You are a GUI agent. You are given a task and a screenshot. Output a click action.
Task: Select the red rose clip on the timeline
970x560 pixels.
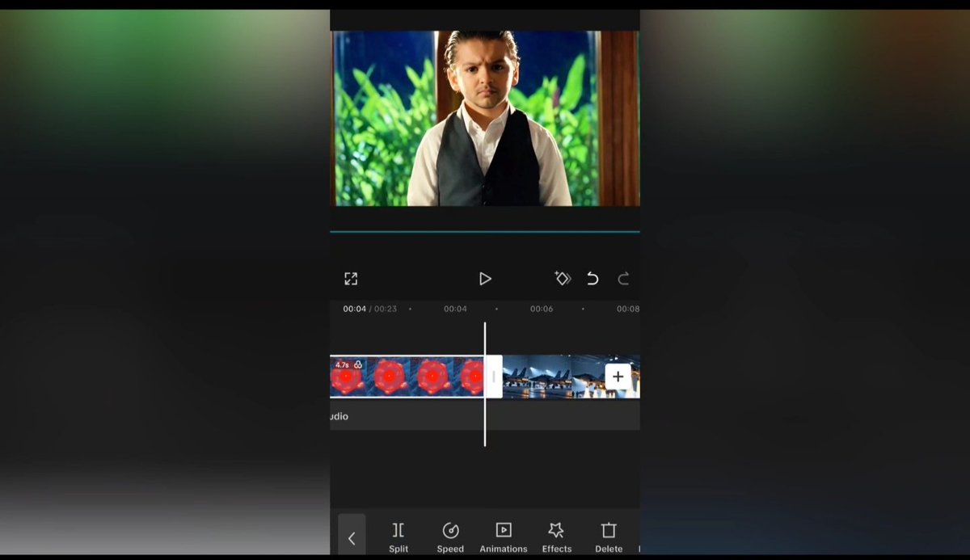pos(407,377)
